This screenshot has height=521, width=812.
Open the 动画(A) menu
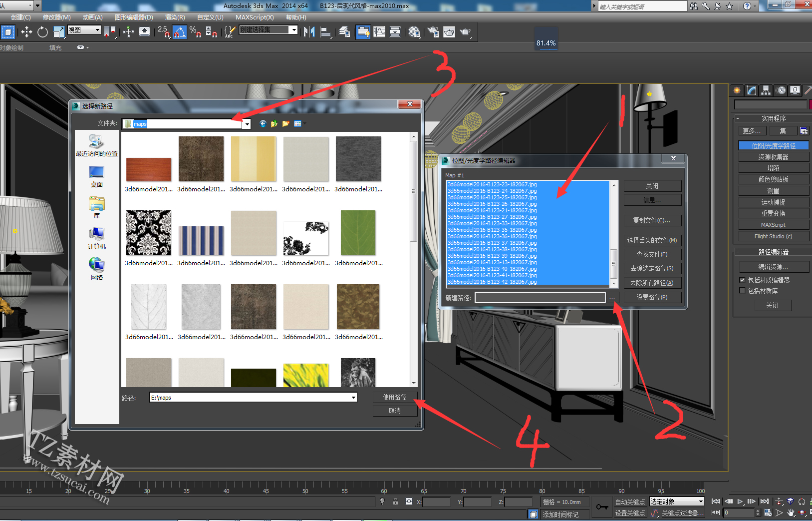tap(93, 17)
